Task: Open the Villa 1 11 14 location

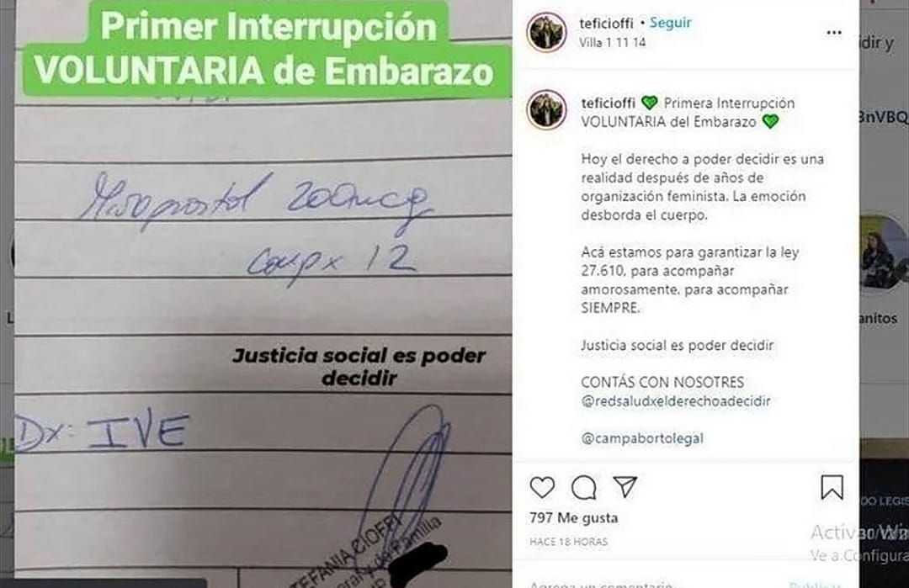Action: tap(612, 42)
